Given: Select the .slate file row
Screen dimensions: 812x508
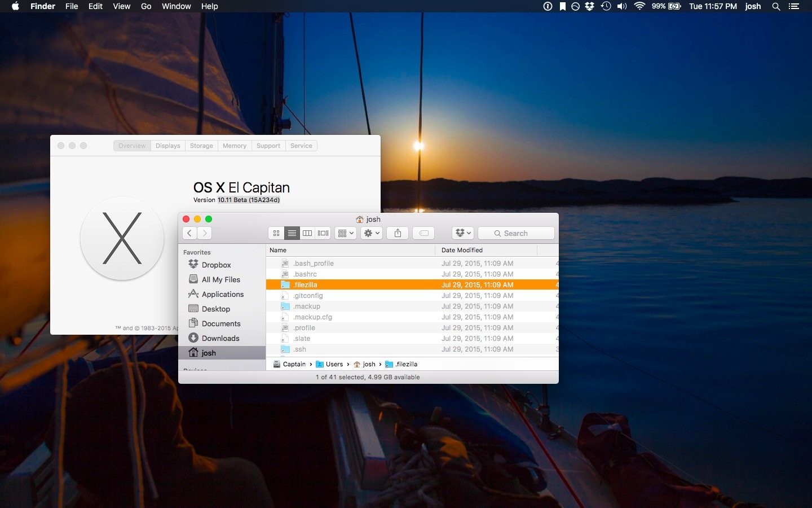Looking at the screenshot, I should pyautogui.click(x=412, y=339).
